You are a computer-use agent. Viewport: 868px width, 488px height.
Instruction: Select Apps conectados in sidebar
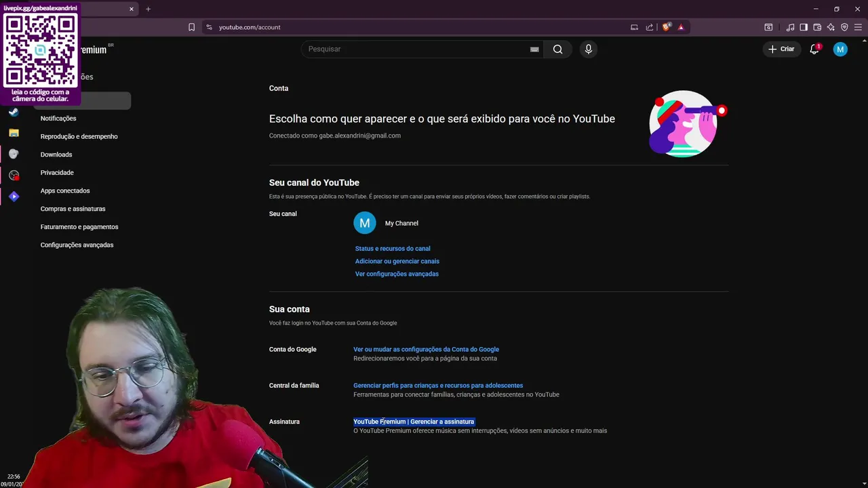[x=65, y=190]
